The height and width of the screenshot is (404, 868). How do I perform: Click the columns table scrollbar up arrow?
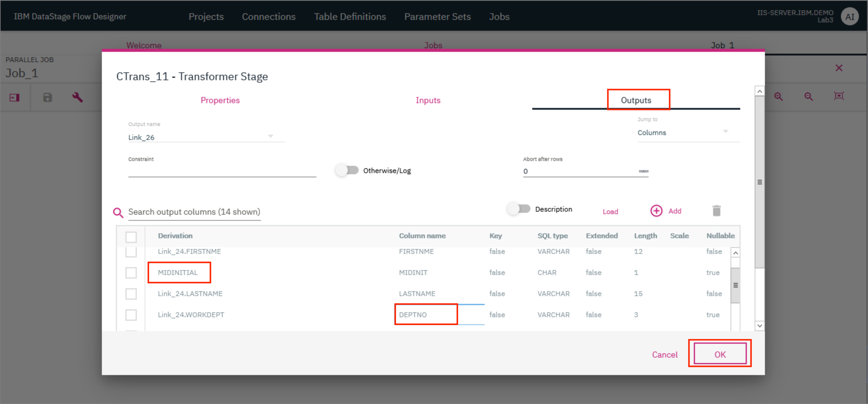[x=735, y=253]
